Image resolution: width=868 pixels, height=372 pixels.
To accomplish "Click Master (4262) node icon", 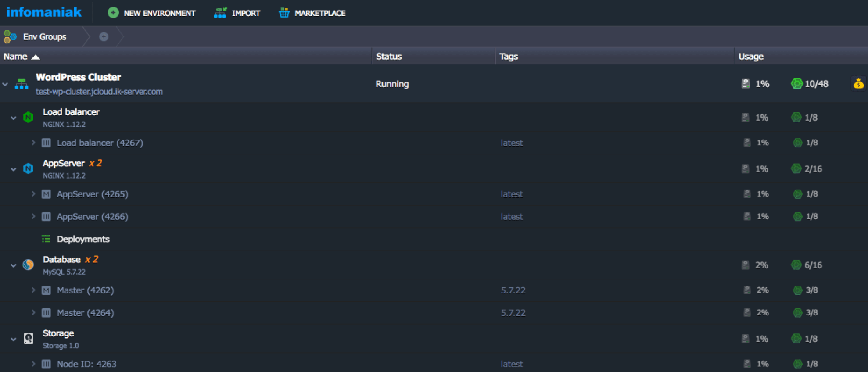I will click(x=46, y=290).
